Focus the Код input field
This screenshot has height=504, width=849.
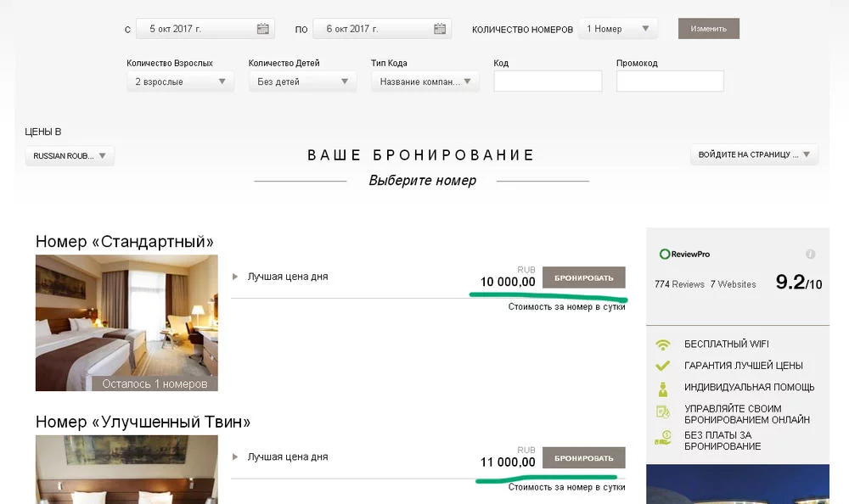[548, 81]
